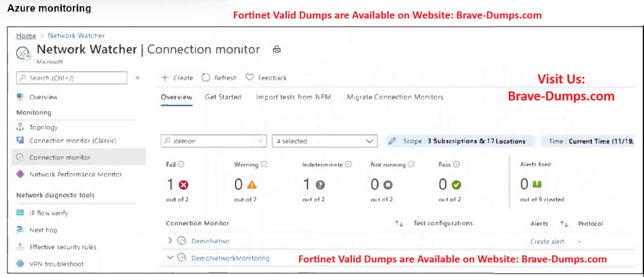644x277 pixels.
Task: Collapse the DemoNetworkMonitoring row
Action: [170, 258]
